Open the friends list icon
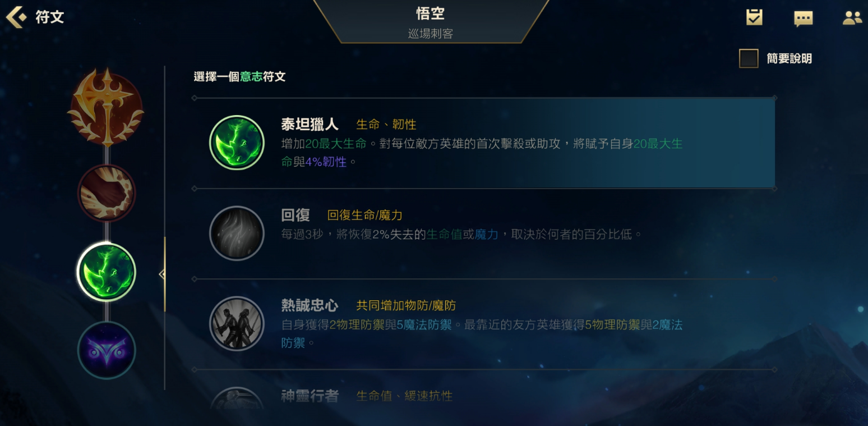868x426 pixels. coord(852,18)
